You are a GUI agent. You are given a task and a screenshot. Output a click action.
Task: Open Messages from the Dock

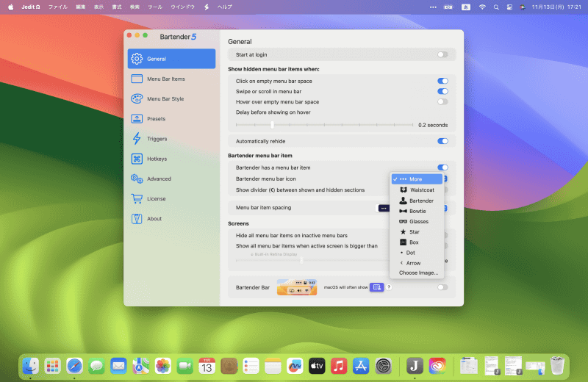pyautogui.click(x=96, y=366)
